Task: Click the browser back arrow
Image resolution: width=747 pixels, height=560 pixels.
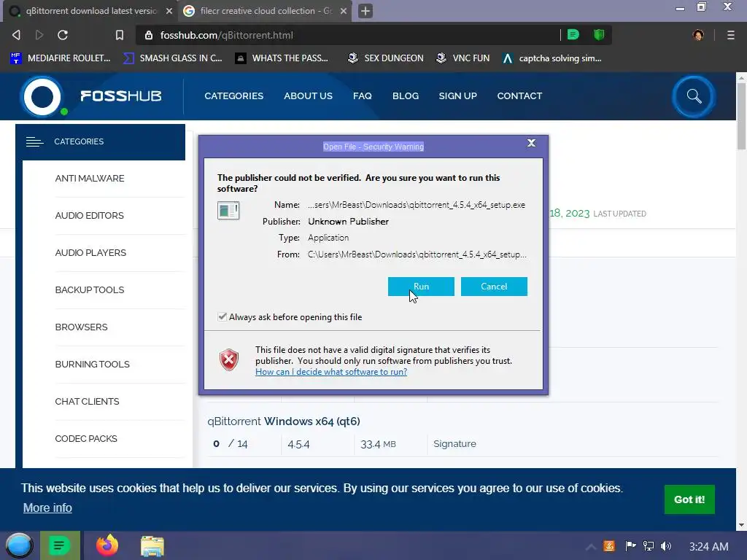Action: click(16, 35)
